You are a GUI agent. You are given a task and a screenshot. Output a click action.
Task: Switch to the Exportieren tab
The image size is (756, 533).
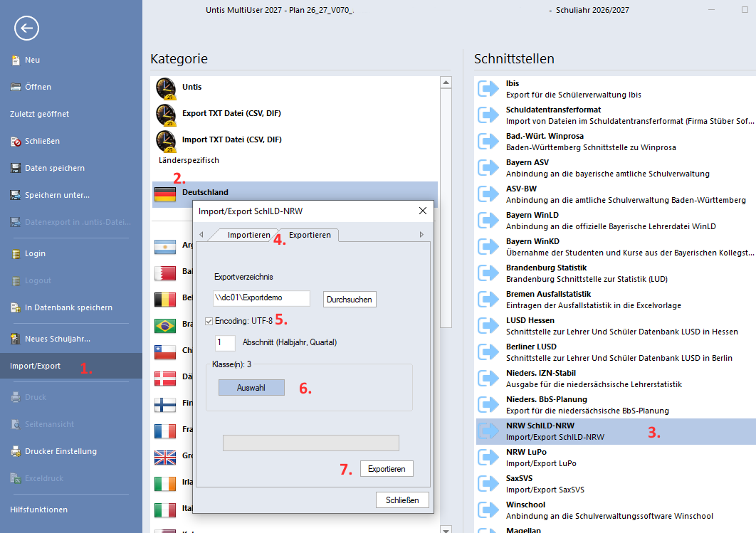(310, 235)
